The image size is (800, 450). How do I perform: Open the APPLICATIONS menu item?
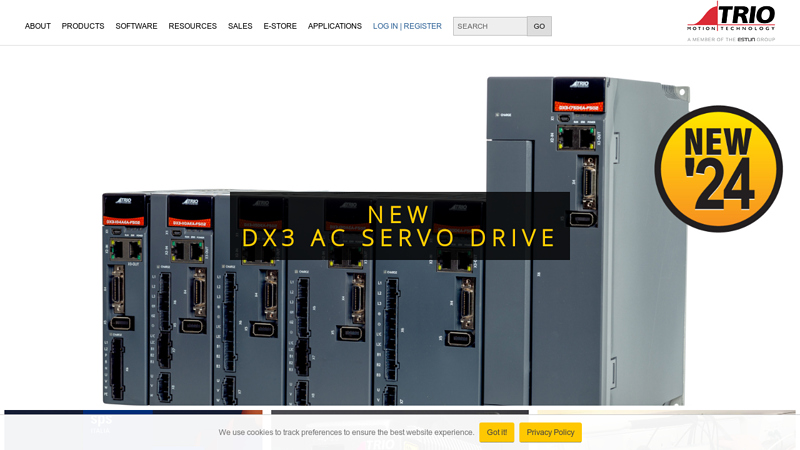click(x=335, y=26)
